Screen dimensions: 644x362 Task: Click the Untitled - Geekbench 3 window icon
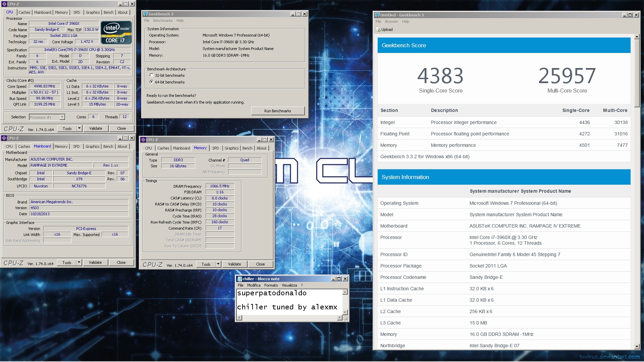pyautogui.click(x=377, y=15)
